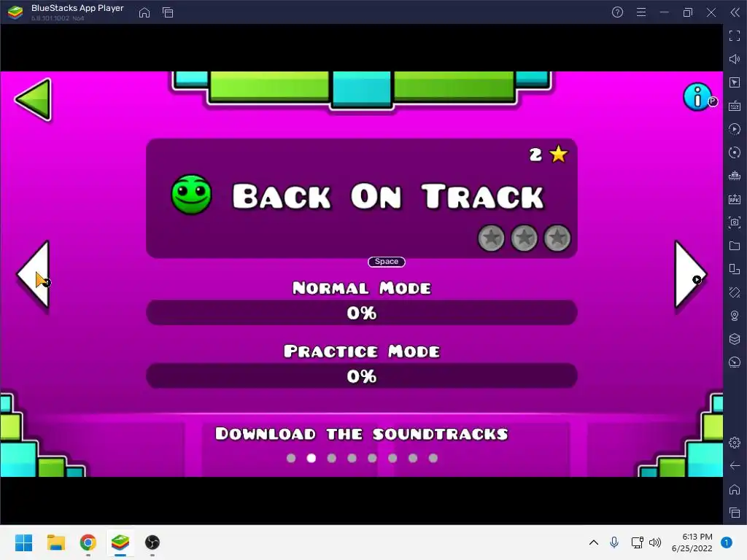Click Download the Soundtracks link
Screen dimensions: 747x560
click(x=362, y=434)
